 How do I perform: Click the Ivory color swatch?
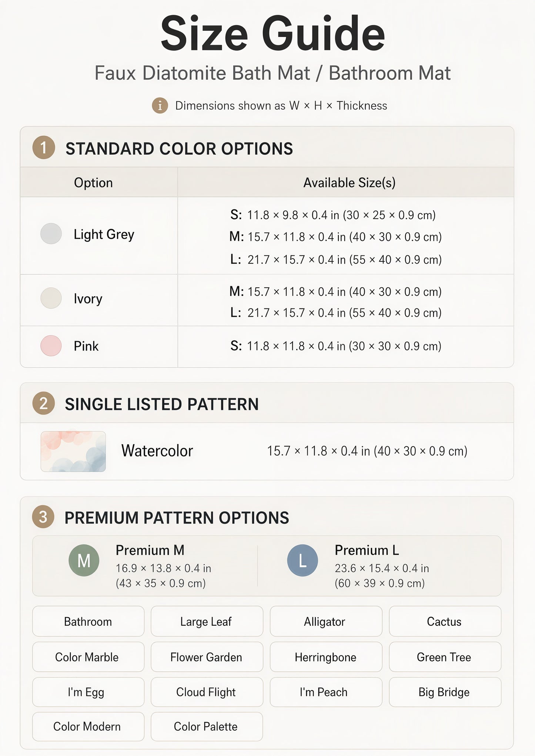coord(51,298)
